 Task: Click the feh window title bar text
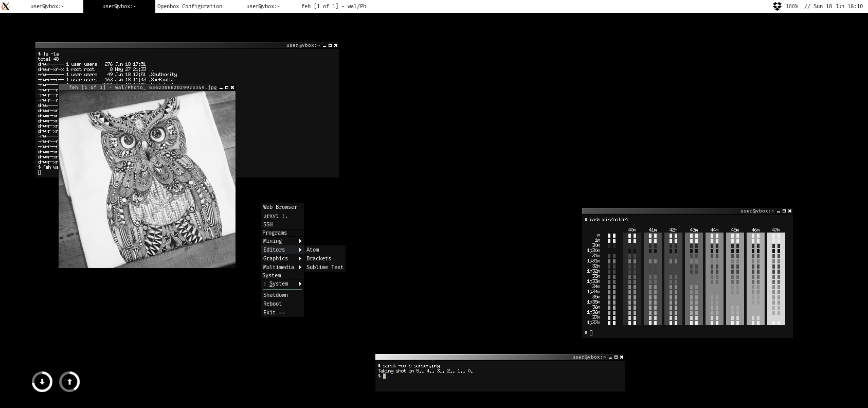[143, 87]
